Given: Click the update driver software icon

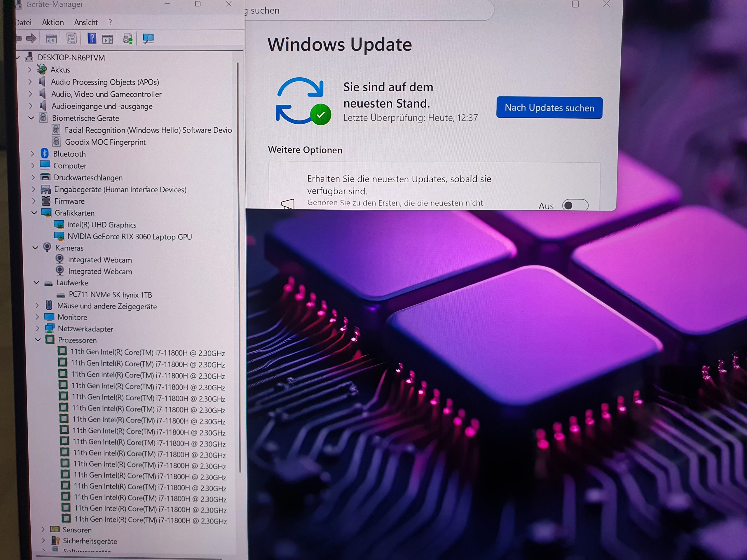Looking at the screenshot, I should [x=128, y=39].
